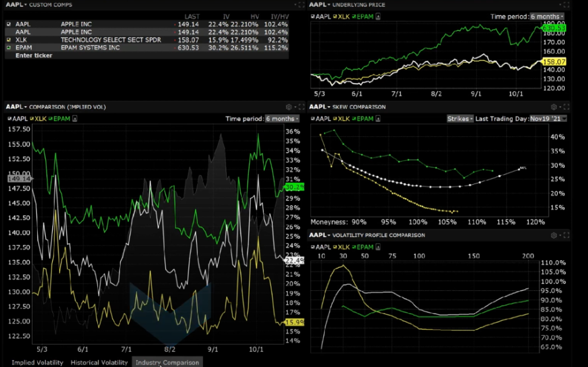Click add-ticker icon in Volatility Profile legend

tap(378, 247)
